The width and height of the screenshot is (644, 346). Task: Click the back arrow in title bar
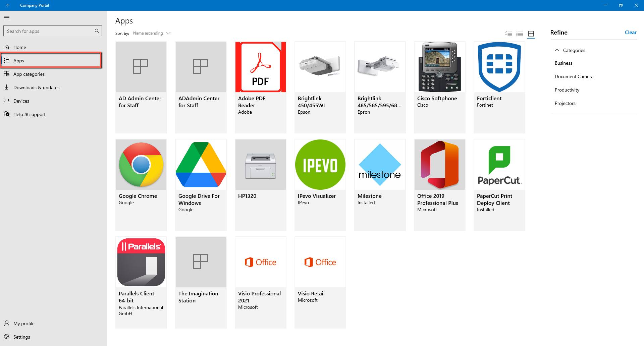click(x=8, y=5)
